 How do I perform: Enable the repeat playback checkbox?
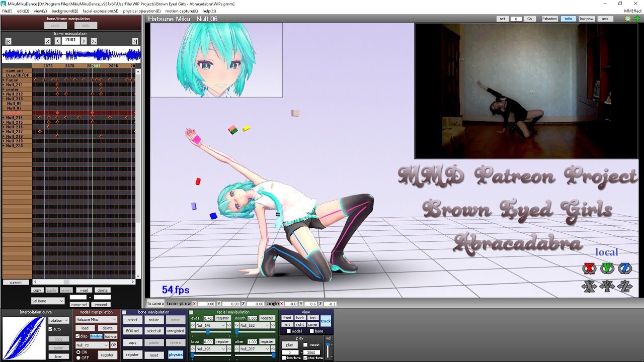[306, 345]
